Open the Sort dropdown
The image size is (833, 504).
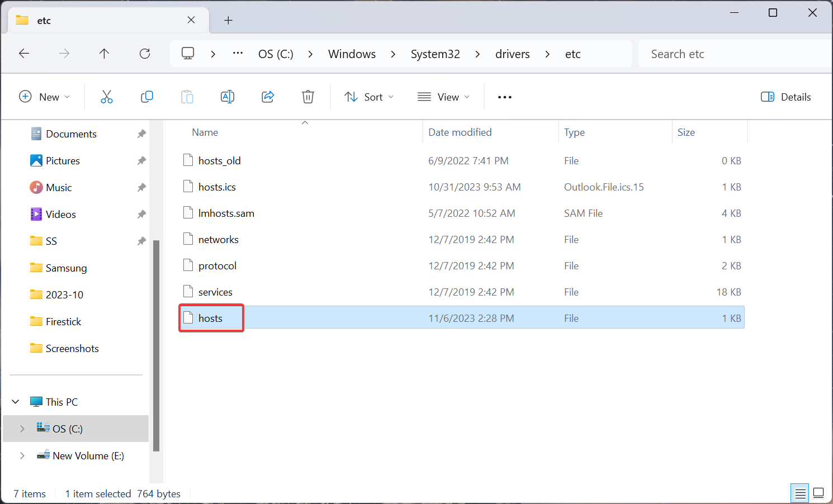coord(369,97)
